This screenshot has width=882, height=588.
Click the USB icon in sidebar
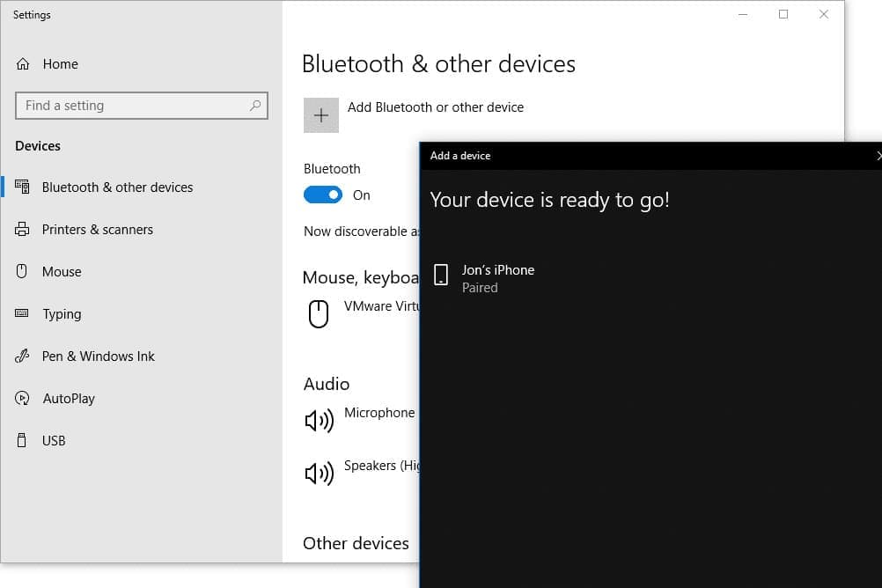tap(21, 440)
